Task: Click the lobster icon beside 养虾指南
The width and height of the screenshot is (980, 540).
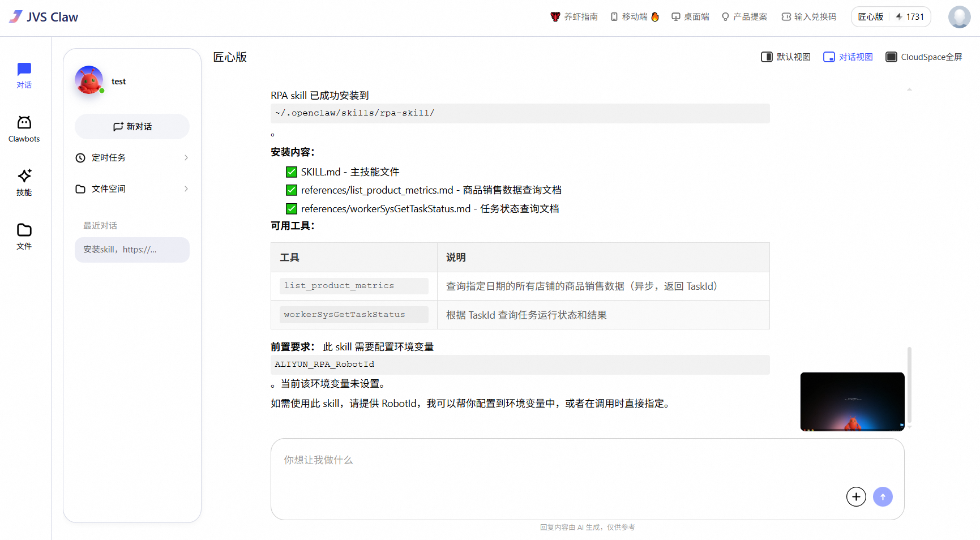Action: click(x=555, y=17)
